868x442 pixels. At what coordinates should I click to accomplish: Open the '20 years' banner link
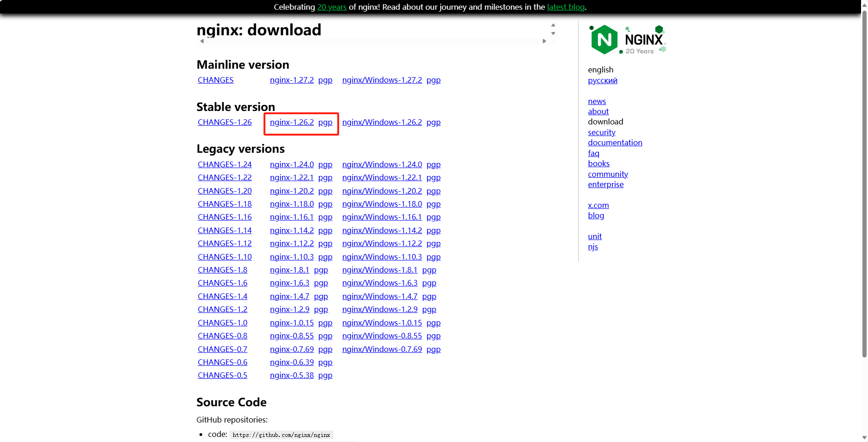pos(332,7)
